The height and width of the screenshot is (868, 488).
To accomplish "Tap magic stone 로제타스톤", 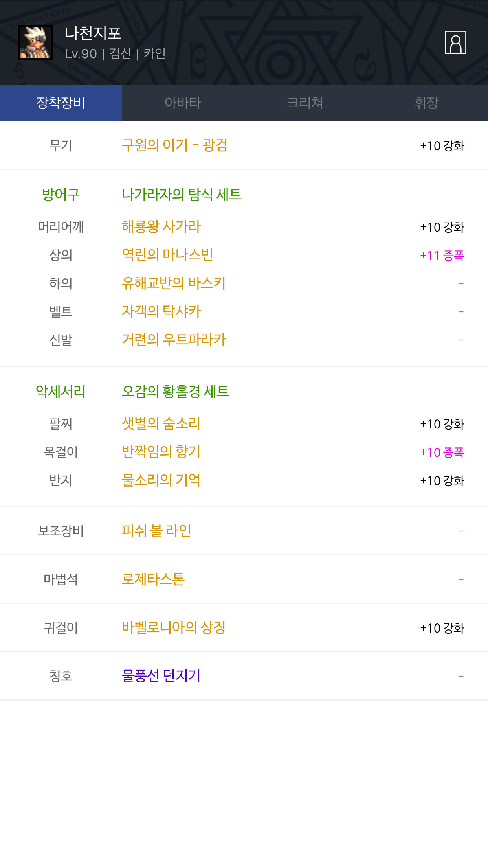I will [x=153, y=579].
